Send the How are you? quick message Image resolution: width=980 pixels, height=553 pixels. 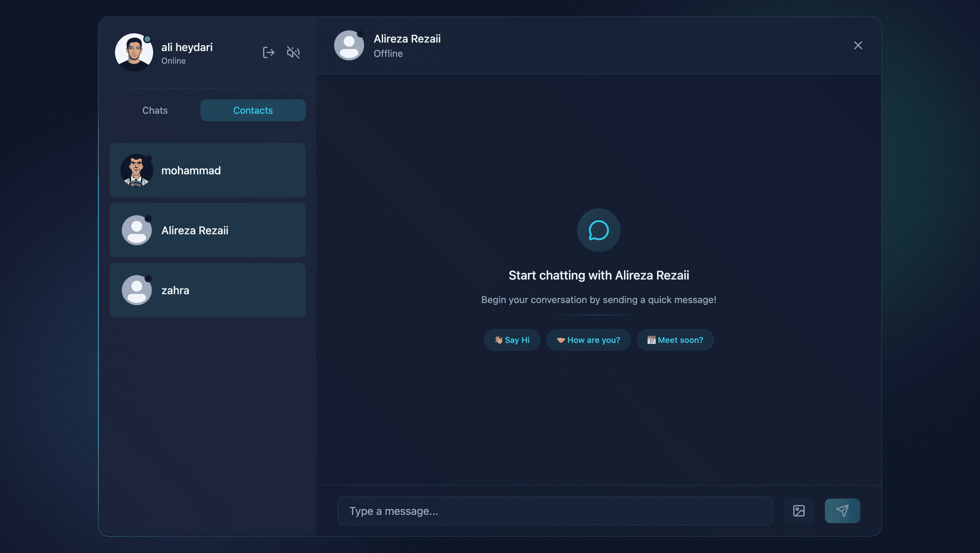click(589, 340)
